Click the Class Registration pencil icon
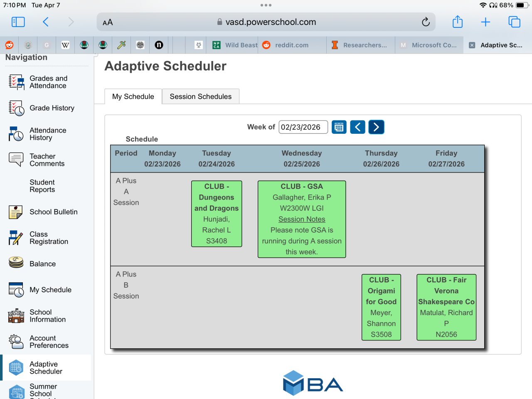 click(x=16, y=238)
